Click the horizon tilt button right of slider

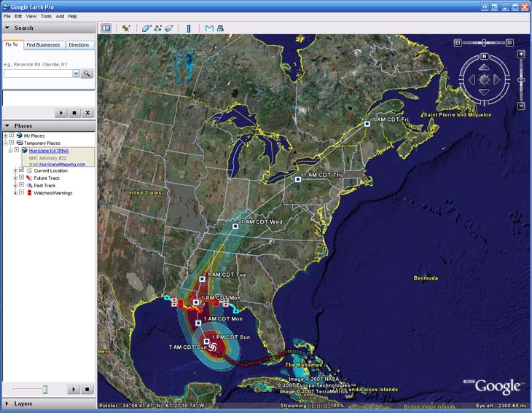[509, 43]
